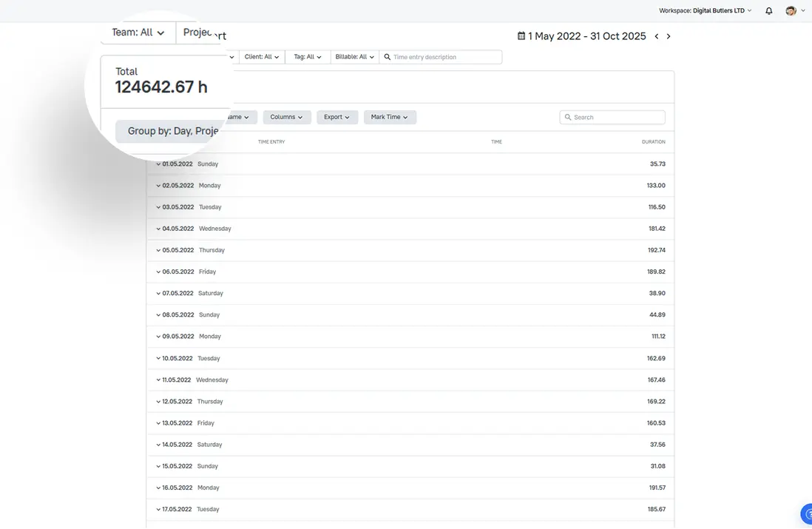Open the Tag: All filter dropdown
Screen dimensions: 812x529
[307, 56]
